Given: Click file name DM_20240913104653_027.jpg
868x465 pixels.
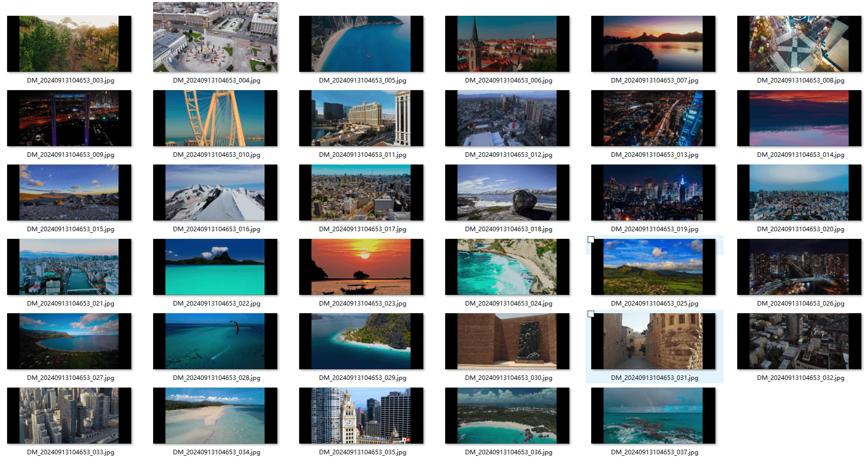Looking at the screenshot, I should pos(71,378).
